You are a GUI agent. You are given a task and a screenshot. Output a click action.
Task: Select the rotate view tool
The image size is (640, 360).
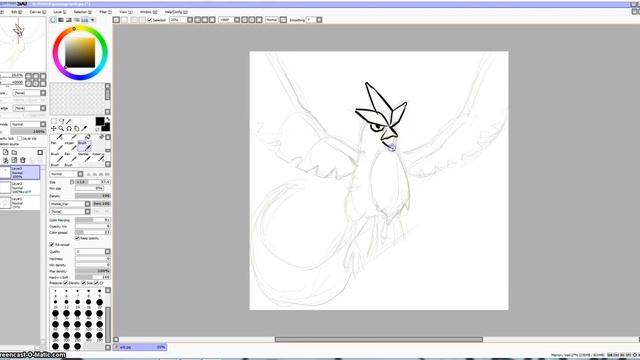(x=69, y=129)
